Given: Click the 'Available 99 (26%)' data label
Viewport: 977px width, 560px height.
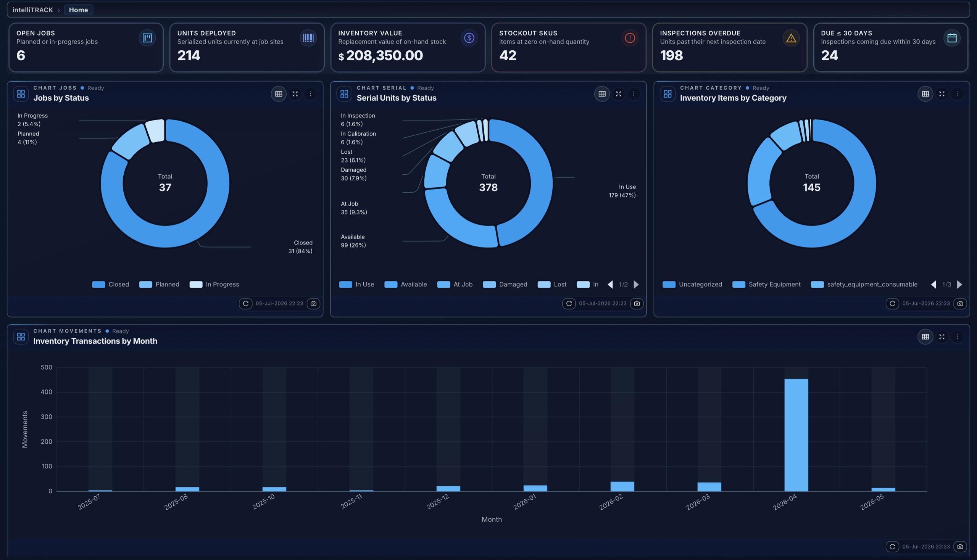Looking at the screenshot, I should pyautogui.click(x=353, y=241).
